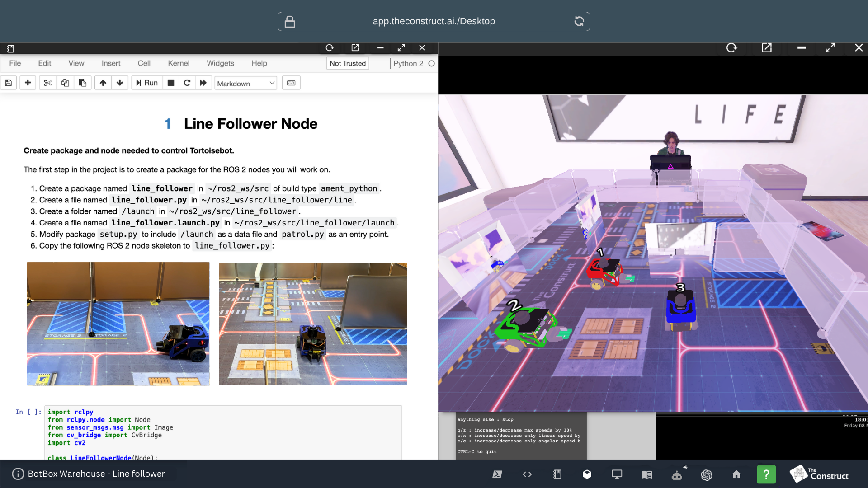
Task: Paste cells below icon
Action: pyautogui.click(x=83, y=83)
